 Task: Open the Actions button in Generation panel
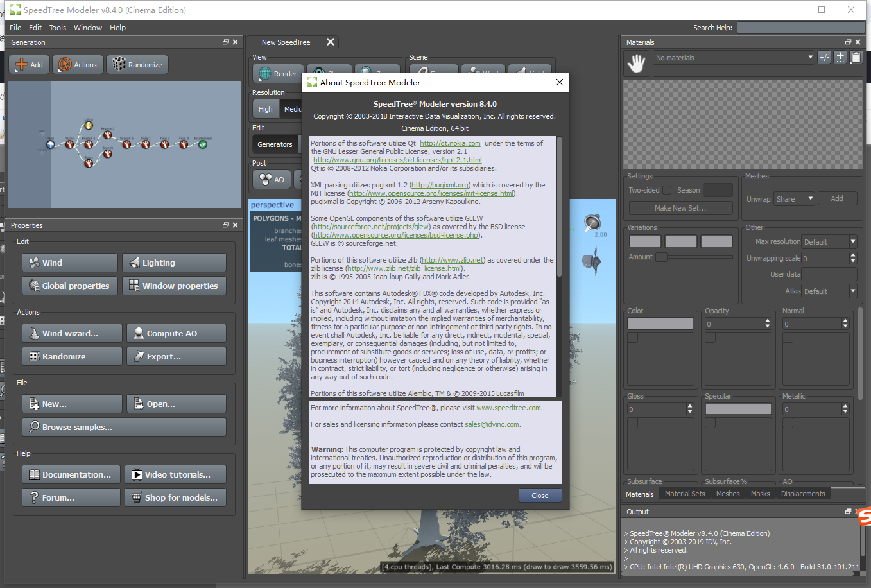tap(78, 65)
